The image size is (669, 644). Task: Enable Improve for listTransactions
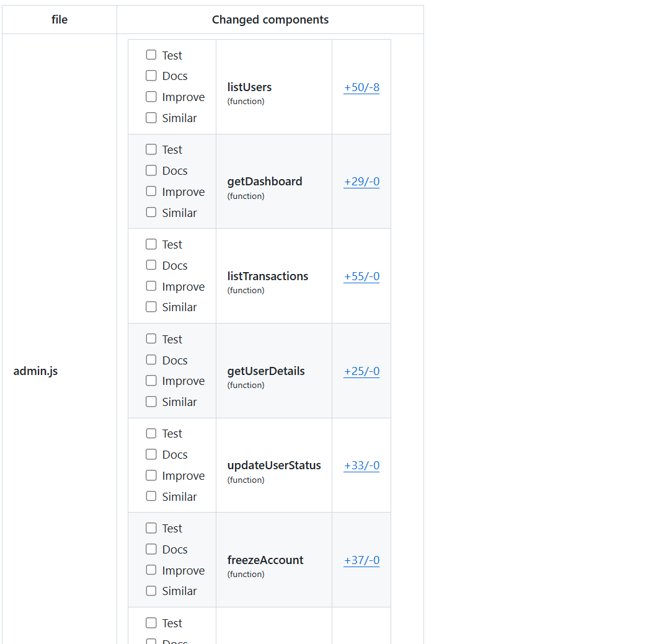(x=151, y=286)
